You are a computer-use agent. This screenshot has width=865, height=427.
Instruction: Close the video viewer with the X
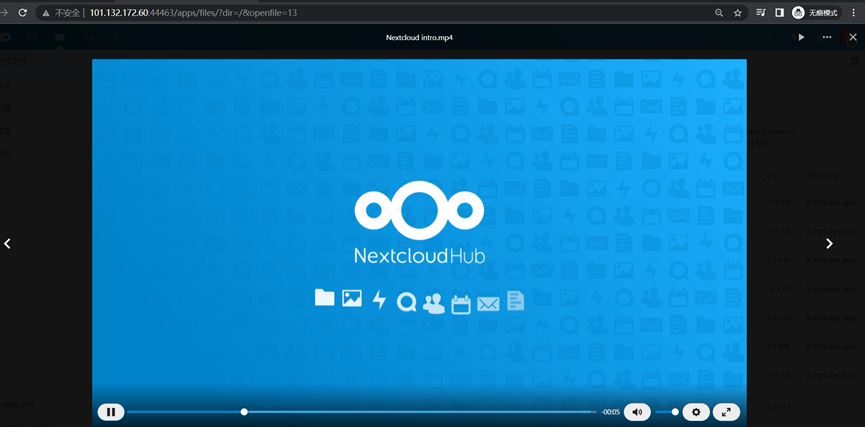[853, 37]
